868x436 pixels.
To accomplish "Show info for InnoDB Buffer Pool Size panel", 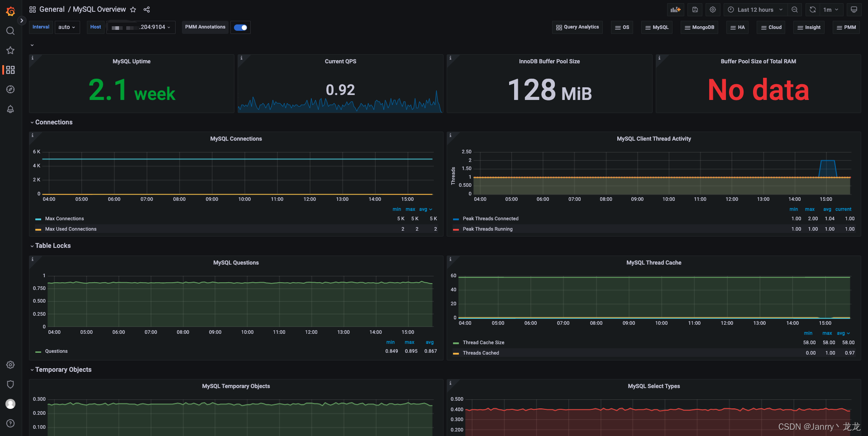I will coord(450,58).
